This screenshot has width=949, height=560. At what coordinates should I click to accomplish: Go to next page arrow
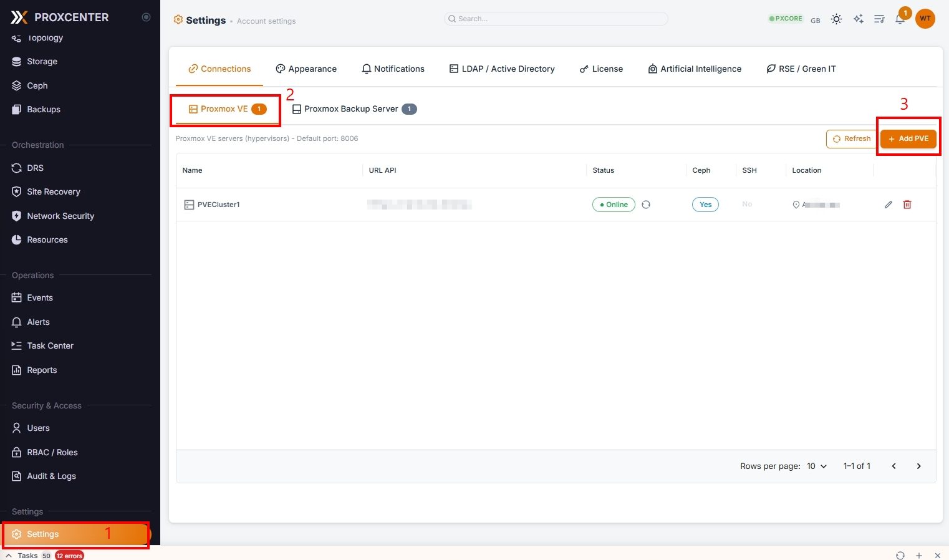918,466
